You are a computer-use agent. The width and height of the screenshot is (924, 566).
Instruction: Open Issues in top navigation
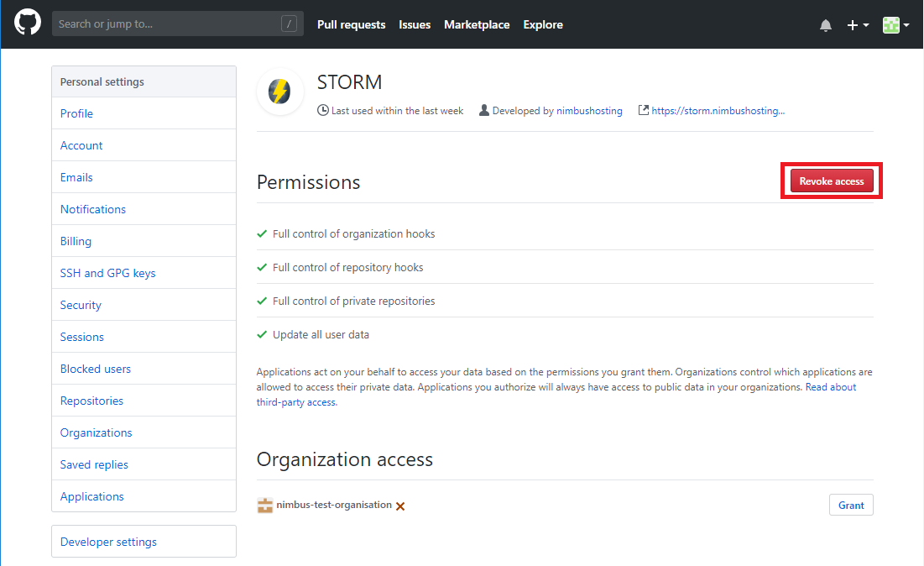point(415,24)
